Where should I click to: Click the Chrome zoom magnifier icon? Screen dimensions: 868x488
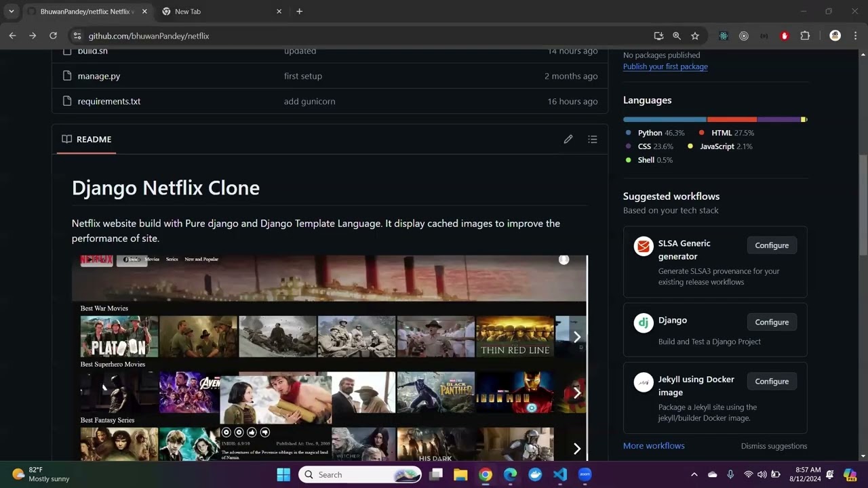677,36
